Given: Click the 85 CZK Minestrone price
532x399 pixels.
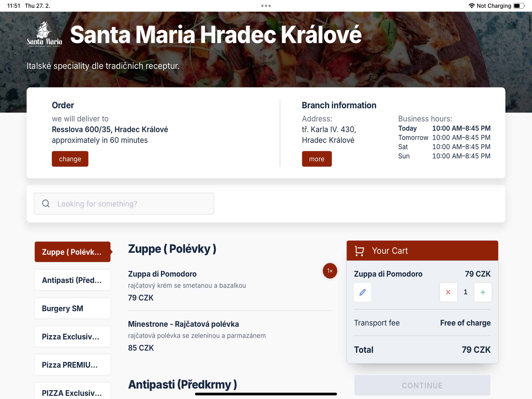Looking at the screenshot, I should point(141,348).
